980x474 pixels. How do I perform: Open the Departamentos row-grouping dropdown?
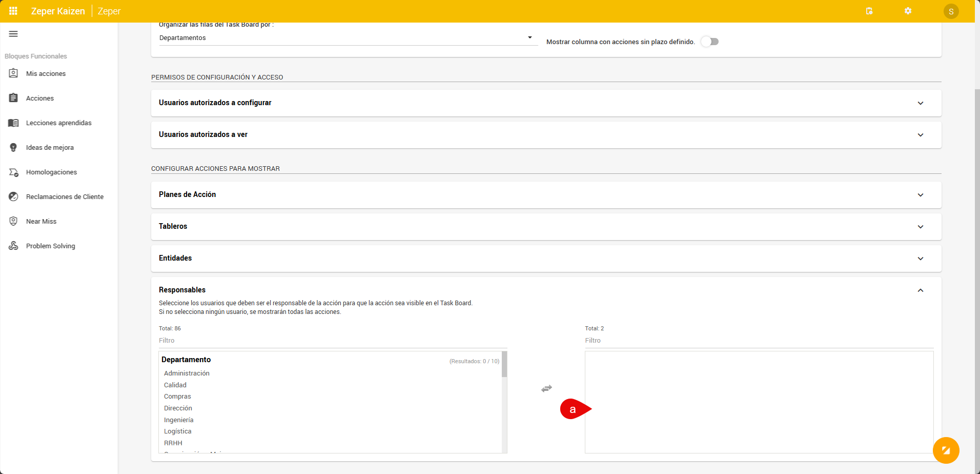pos(348,38)
